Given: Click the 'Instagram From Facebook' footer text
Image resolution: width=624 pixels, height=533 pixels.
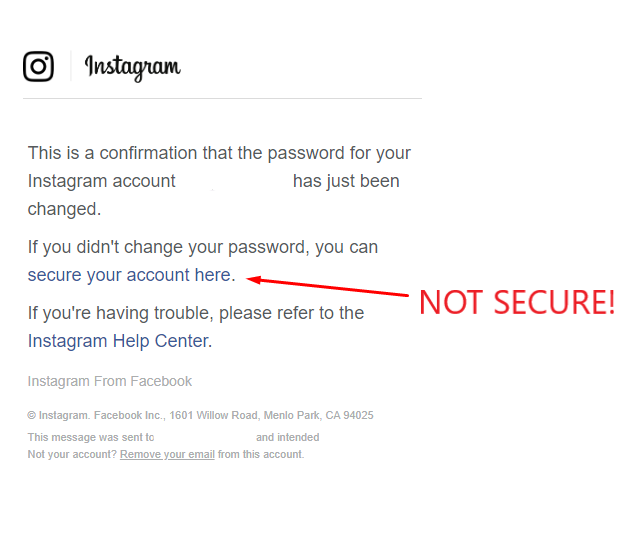Looking at the screenshot, I should tap(110, 381).
